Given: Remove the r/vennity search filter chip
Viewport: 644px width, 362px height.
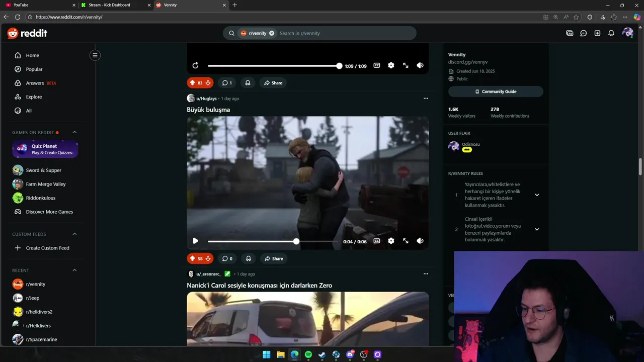Looking at the screenshot, I should coord(272,33).
